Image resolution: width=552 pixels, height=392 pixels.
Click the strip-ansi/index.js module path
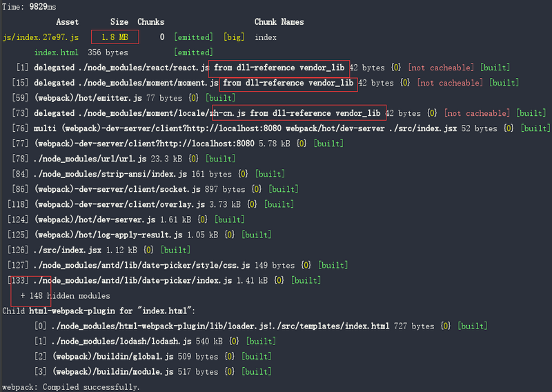pyautogui.click(x=110, y=174)
